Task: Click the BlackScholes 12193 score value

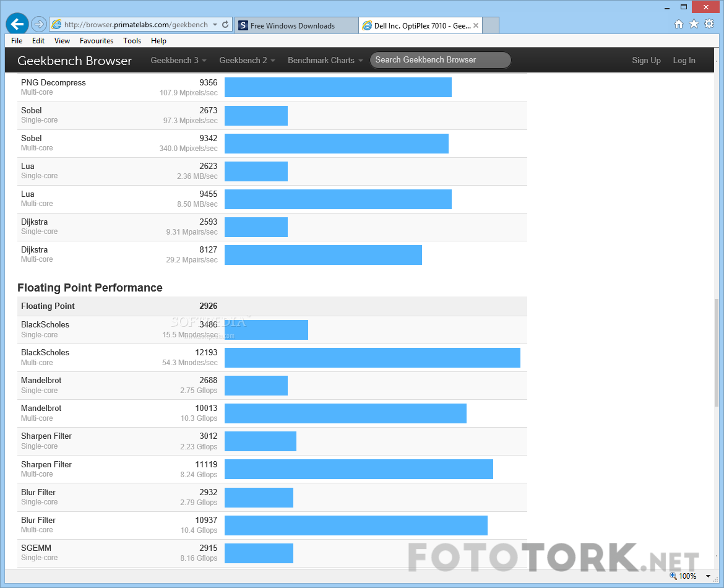Action: (206, 352)
